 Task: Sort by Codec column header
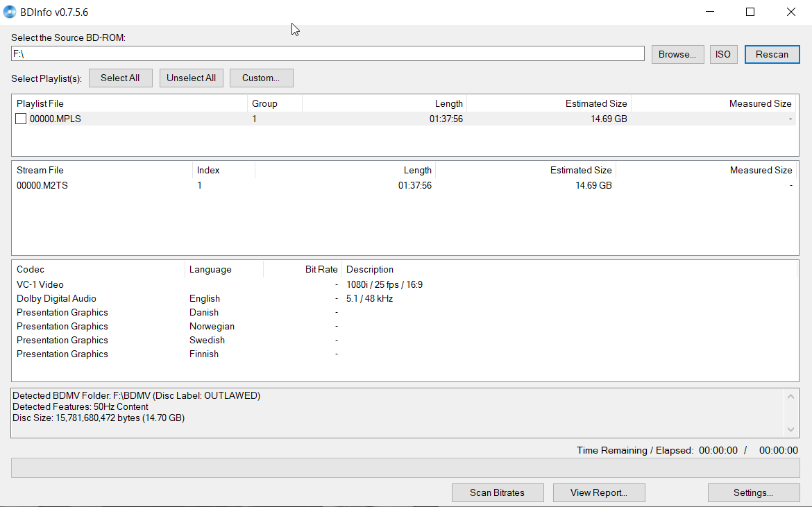pos(99,270)
